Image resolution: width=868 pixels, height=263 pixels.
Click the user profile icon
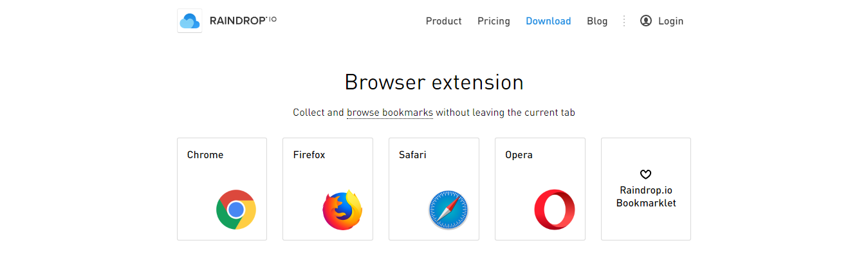click(x=646, y=21)
